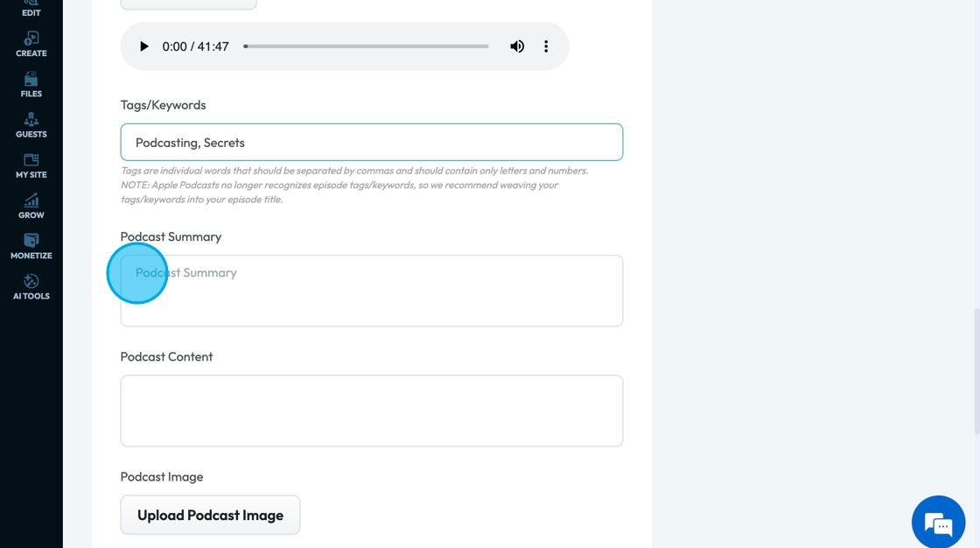The image size is (980, 548).
Task: Open the live chat widget
Action: pos(938,523)
